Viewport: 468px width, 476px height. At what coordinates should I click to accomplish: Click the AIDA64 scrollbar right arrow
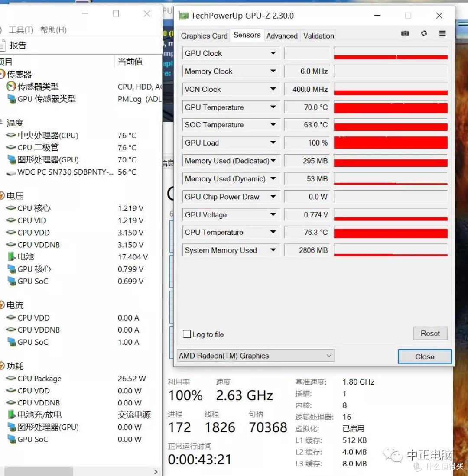[x=156, y=471]
